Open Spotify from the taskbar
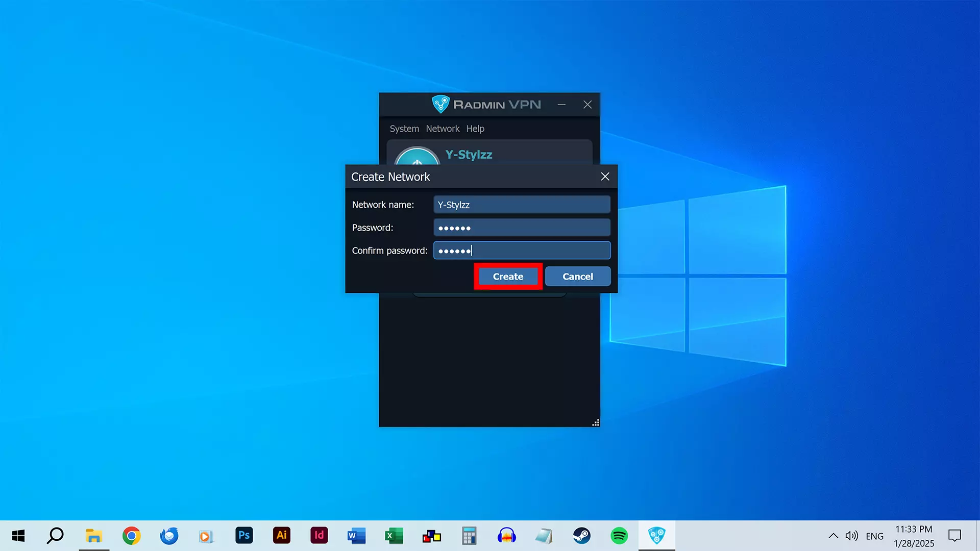 tap(619, 536)
